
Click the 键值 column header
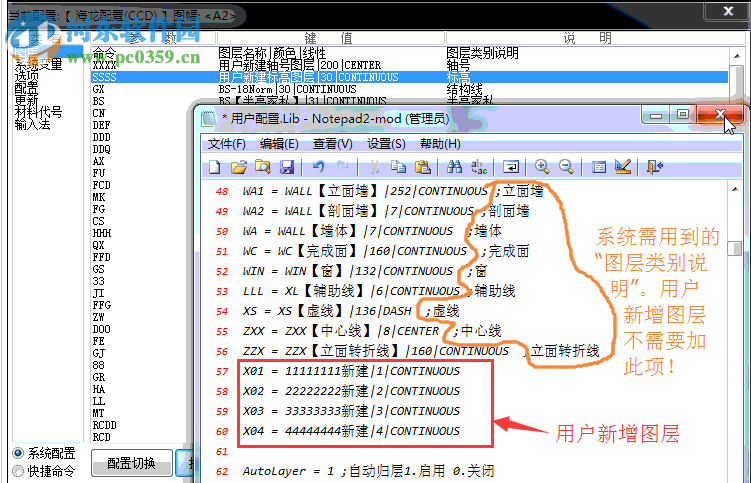click(330, 38)
